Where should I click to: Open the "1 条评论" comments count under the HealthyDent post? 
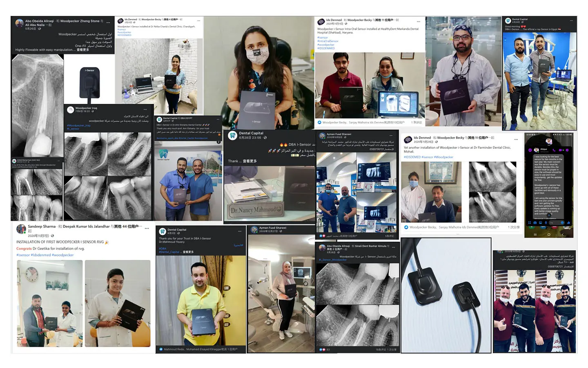click(416, 122)
